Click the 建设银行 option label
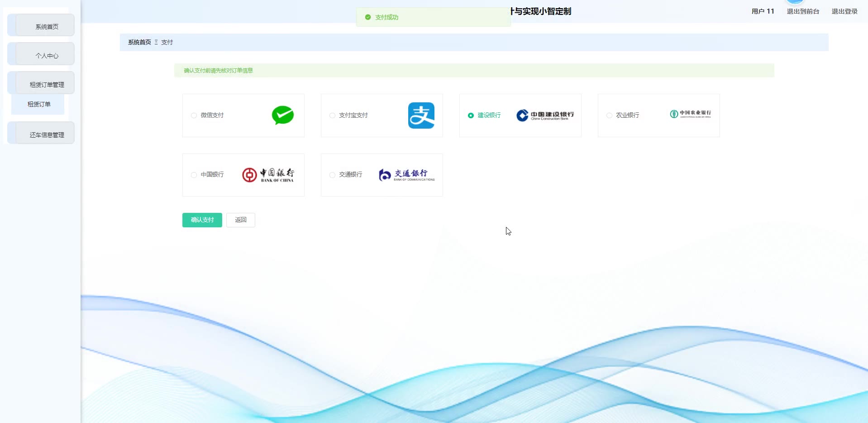Image resolution: width=868 pixels, height=423 pixels. (489, 115)
